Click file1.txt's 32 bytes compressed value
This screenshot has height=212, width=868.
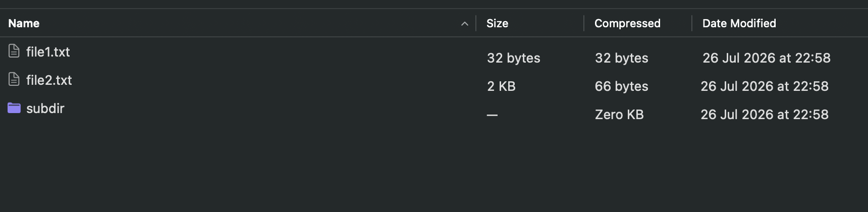click(x=622, y=58)
